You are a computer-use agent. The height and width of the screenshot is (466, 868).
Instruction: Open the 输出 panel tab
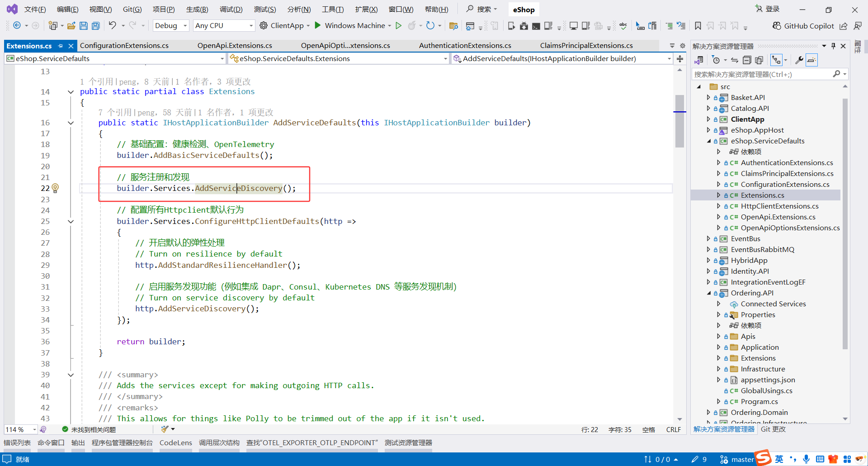click(x=78, y=443)
